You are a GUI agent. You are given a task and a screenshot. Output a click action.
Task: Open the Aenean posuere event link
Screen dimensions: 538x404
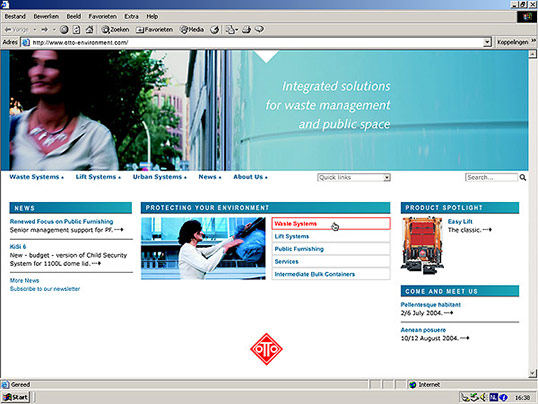tap(423, 330)
